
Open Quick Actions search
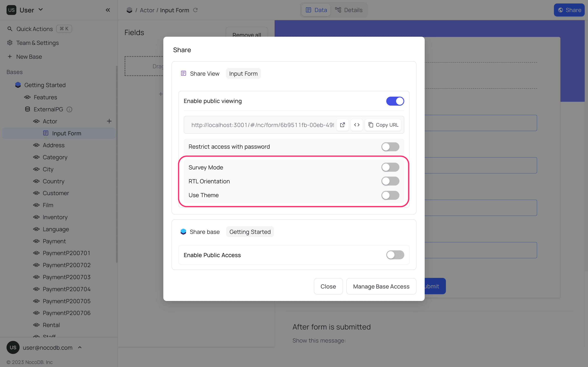pos(34,29)
